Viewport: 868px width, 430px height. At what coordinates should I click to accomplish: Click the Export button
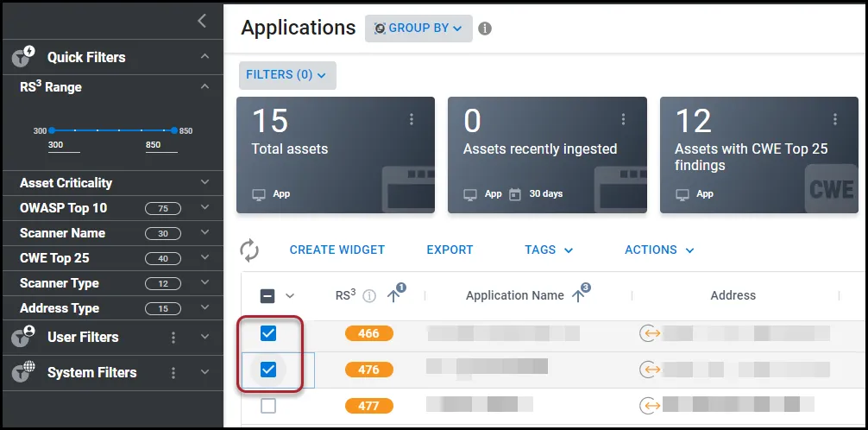(x=450, y=250)
